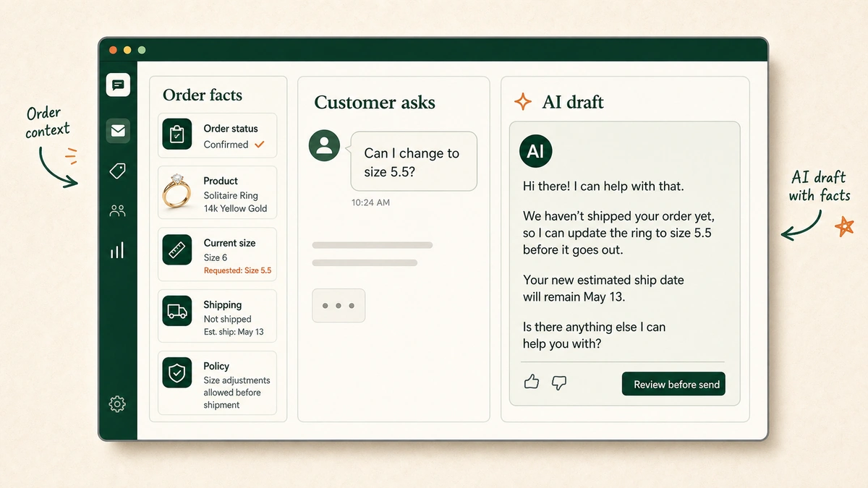Click the "Not shipped" status text

coord(227,319)
